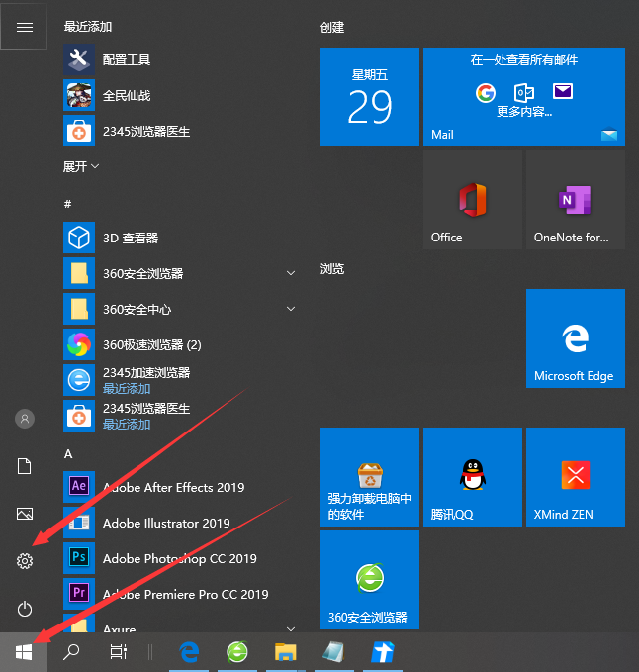Open 2345浏览器医生 under 最近添加 header
This screenshot has height=672, width=639.
[x=180, y=131]
